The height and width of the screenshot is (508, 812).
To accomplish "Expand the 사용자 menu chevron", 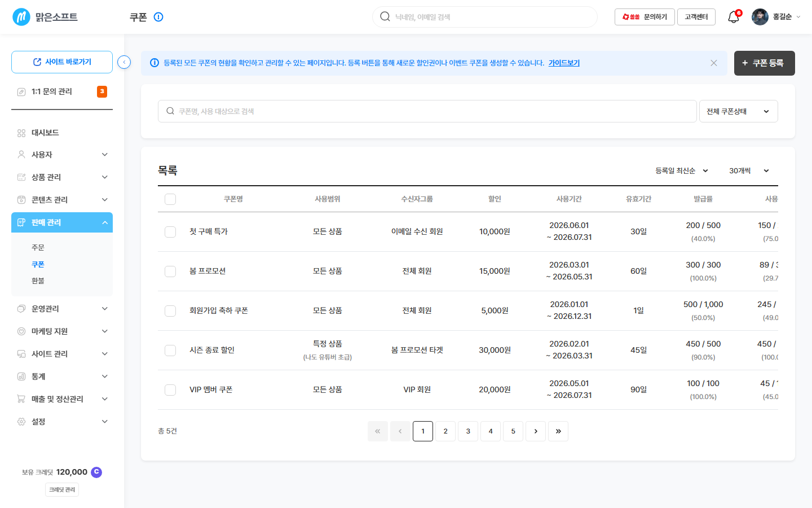I will point(105,155).
